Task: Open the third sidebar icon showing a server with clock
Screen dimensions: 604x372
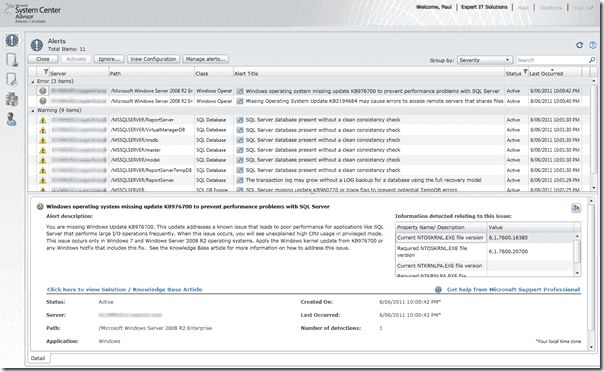Action: point(12,80)
